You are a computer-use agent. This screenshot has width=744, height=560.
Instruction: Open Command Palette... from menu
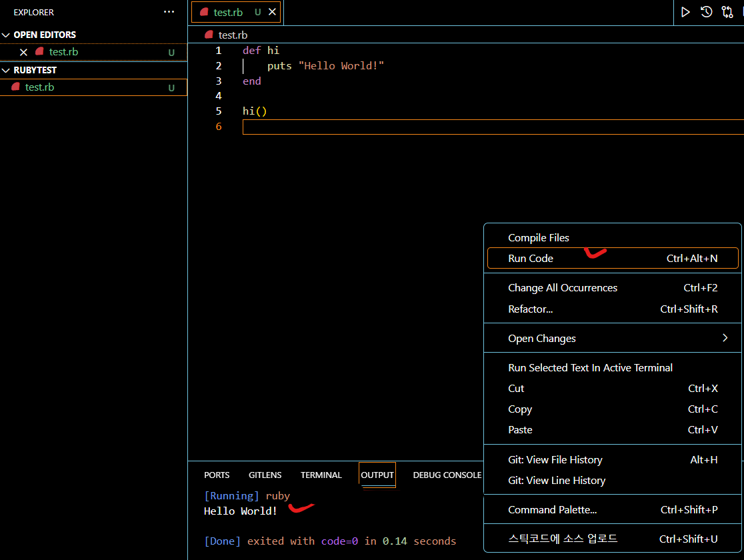[612, 510]
